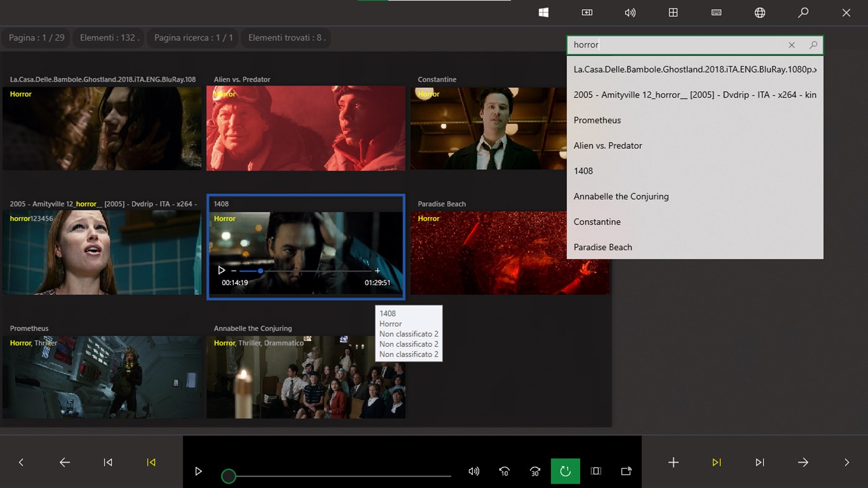868x488 pixels.
Task: Expand next page with right chevron
Action: (x=846, y=462)
